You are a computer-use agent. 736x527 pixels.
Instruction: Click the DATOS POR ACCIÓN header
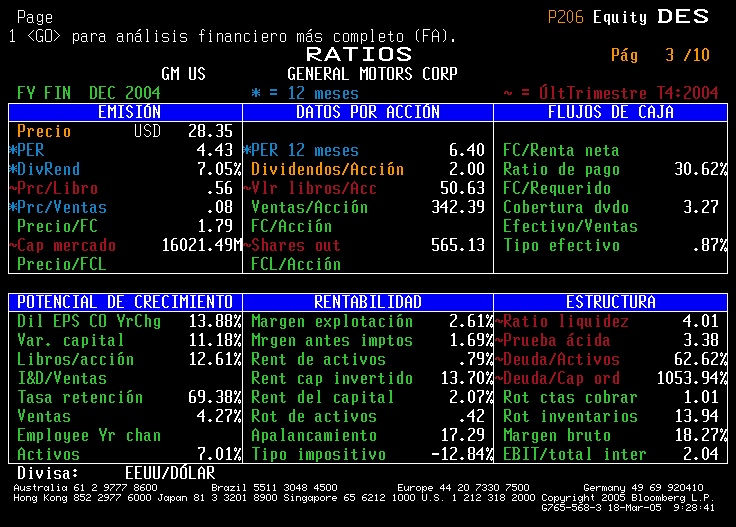click(368, 112)
